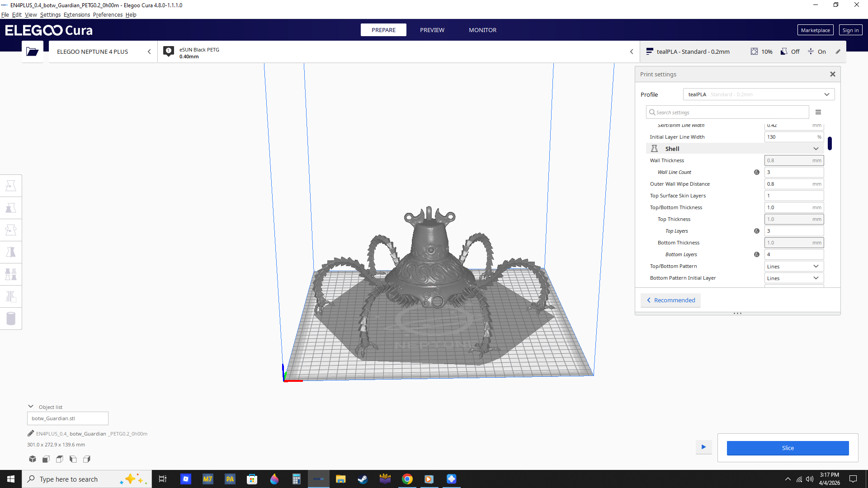The height and width of the screenshot is (488, 868).
Task: Select the Move tool in left toolbar
Action: (x=11, y=186)
